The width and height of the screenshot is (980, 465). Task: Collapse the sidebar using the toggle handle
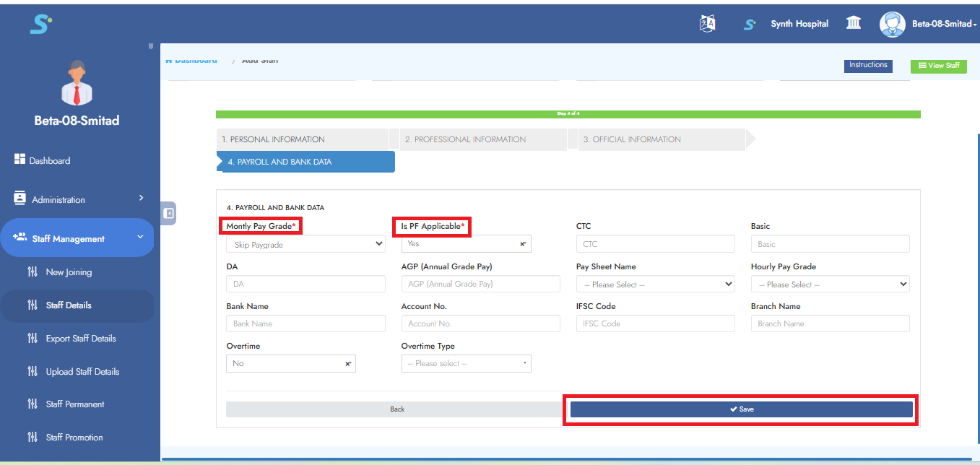(x=168, y=213)
